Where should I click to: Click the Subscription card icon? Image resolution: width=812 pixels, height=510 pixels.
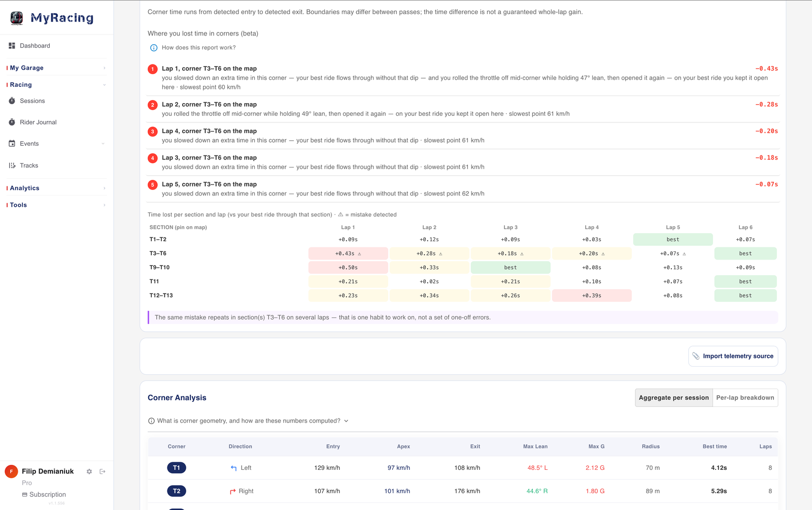pos(24,494)
